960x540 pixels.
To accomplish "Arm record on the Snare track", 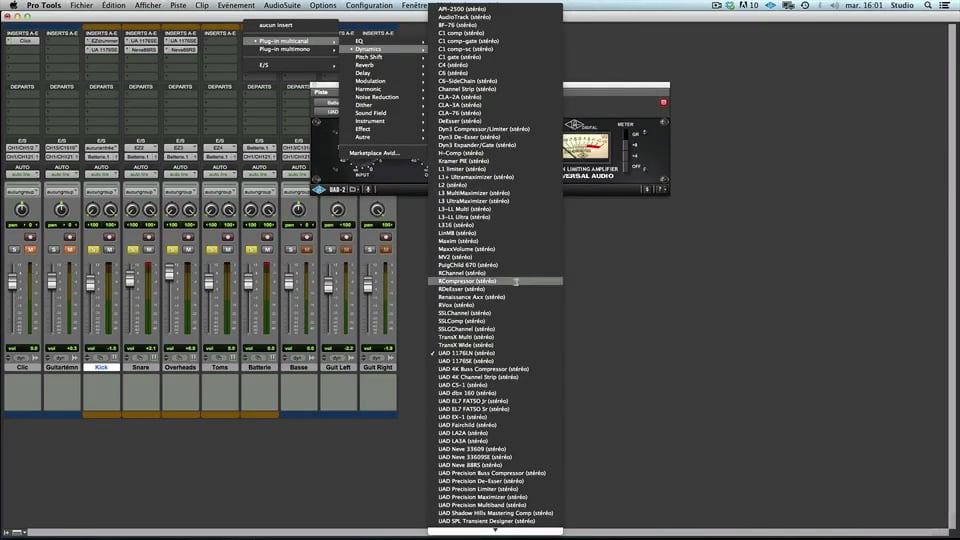I will point(148,237).
